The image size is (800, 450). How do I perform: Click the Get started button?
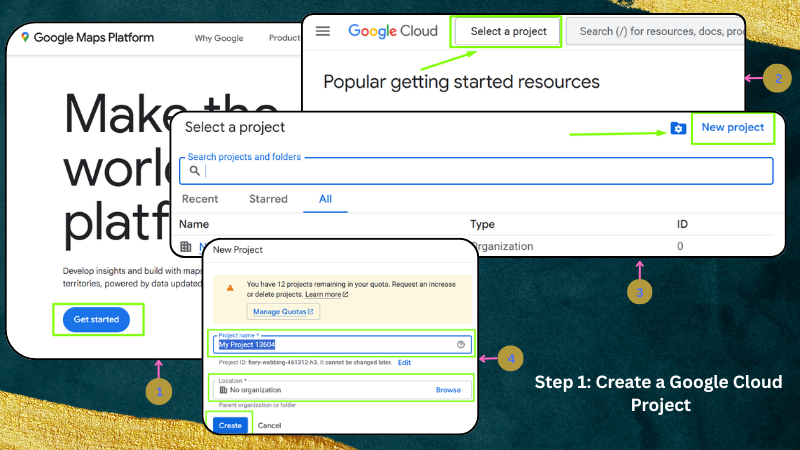tap(96, 319)
